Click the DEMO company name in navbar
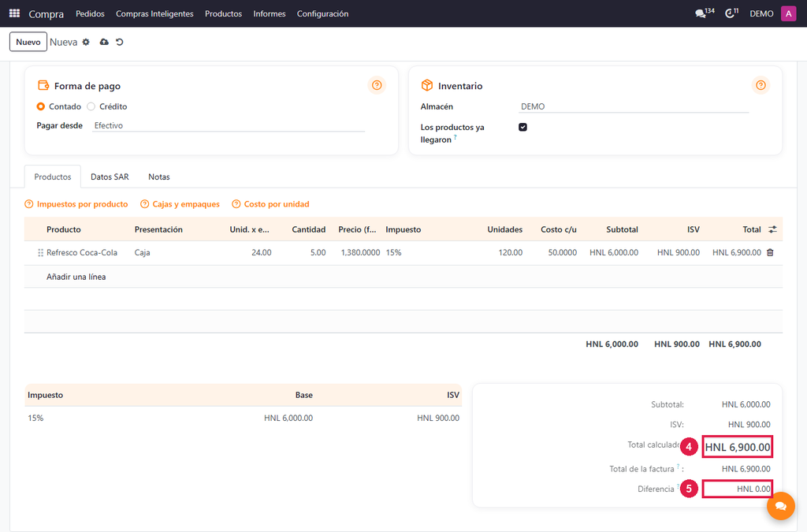The width and height of the screenshot is (807, 532). tap(761, 14)
